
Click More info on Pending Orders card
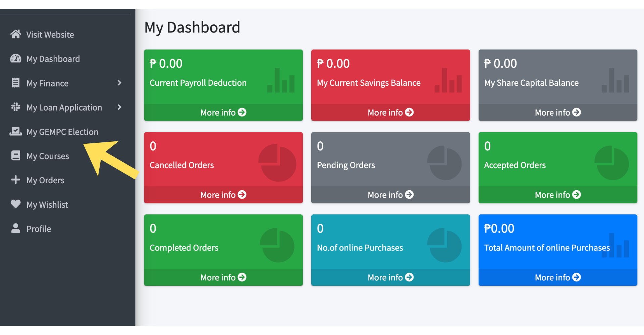390,195
